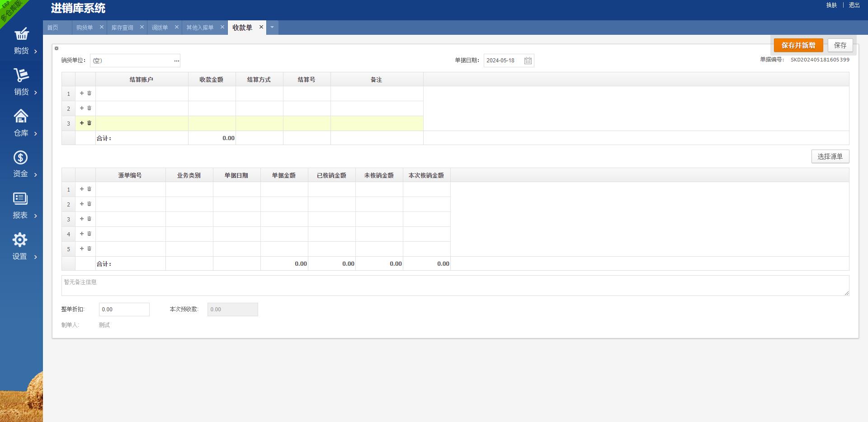Image resolution: width=868 pixels, height=422 pixels.
Task: Open the 报表 reports sidebar icon
Action: pos(20,198)
